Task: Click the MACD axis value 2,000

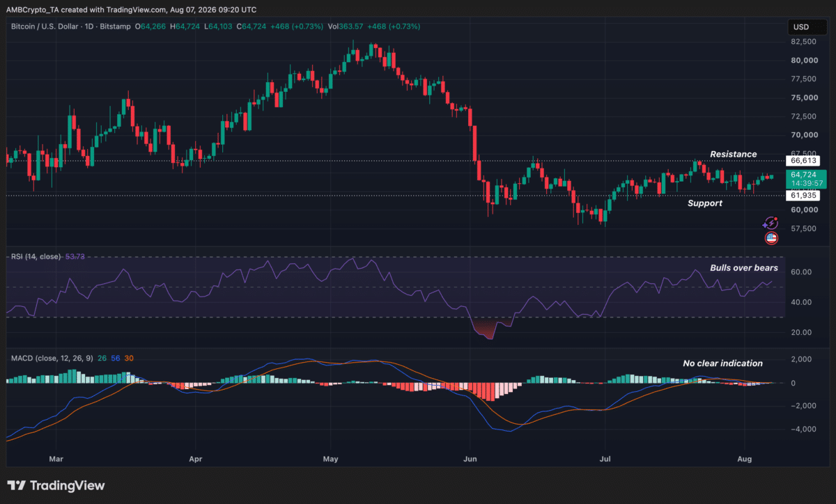Action: pyautogui.click(x=803, y=359)
